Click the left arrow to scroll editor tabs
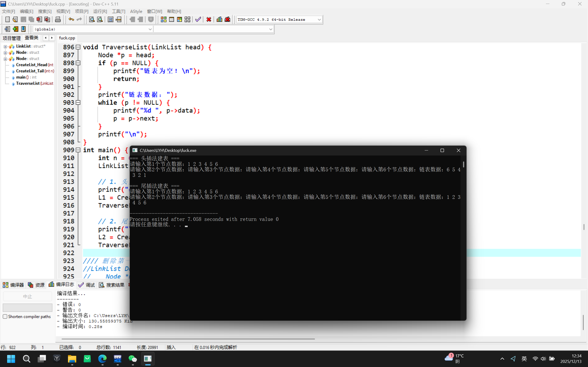Viewport: 588px width, 367px height. click(x=45, y=38)
